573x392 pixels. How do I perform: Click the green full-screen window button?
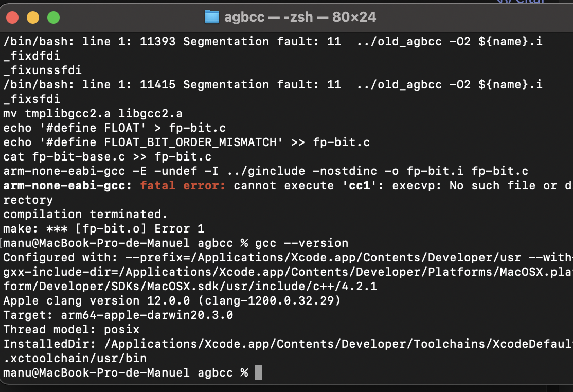point(53,17)
